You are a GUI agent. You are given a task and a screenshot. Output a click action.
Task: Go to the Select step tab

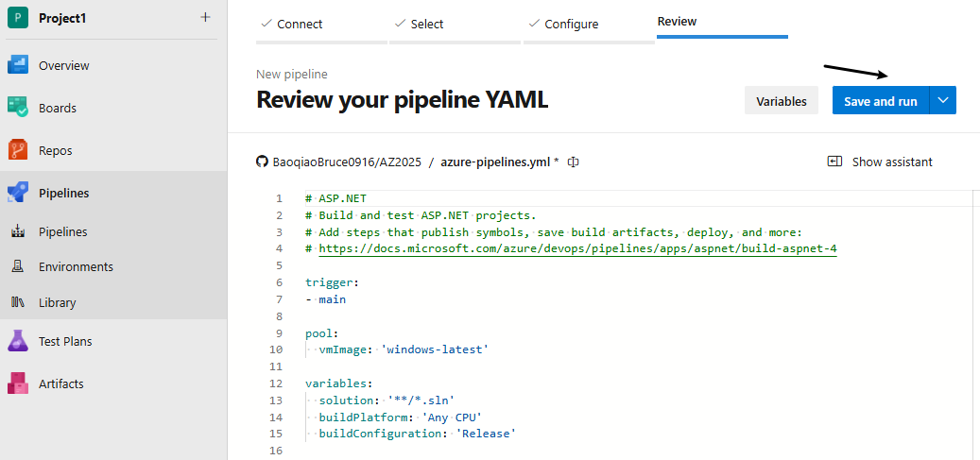click(x=419, y=24)
